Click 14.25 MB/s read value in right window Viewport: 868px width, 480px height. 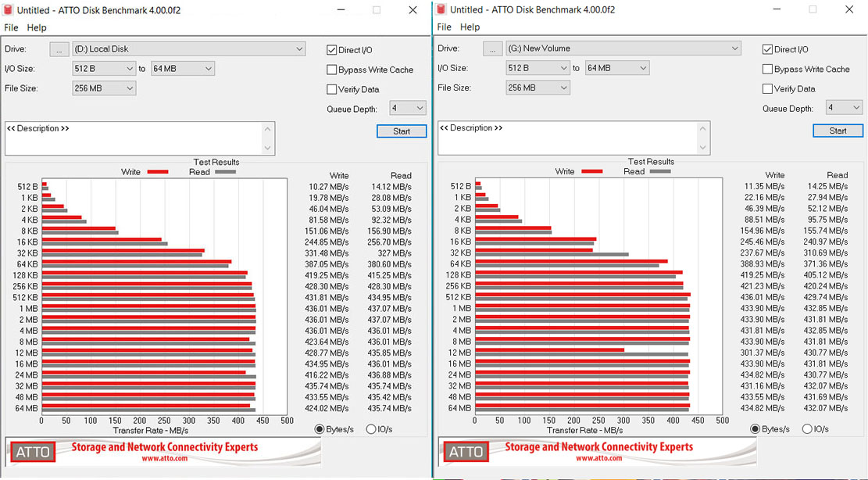827,187
